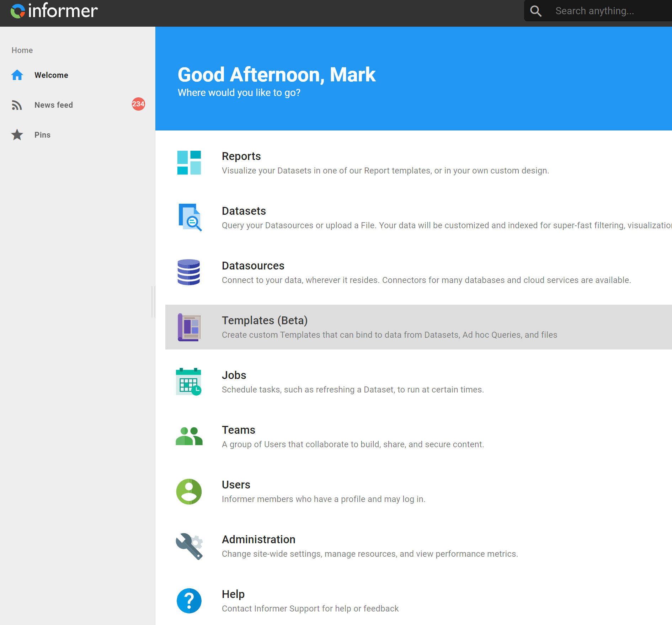Click 'Visualize your Datasets' description

click(385, 171)
